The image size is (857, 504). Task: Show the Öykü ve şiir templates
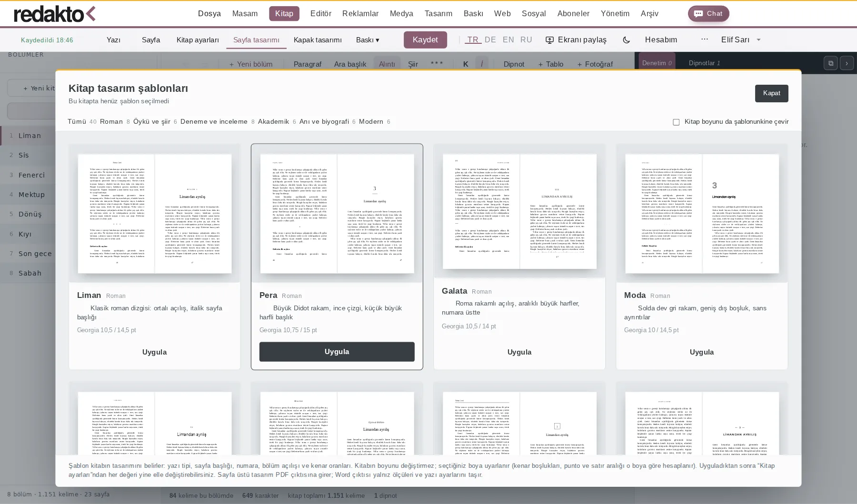[x=155, y=122]
